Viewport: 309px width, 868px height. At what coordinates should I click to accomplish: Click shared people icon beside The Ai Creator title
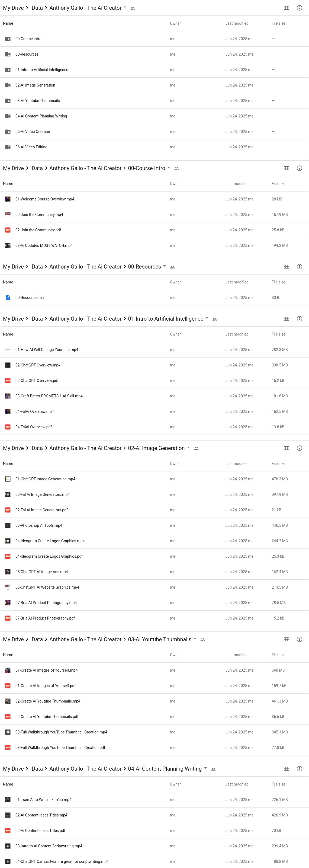tap(133, 8)
